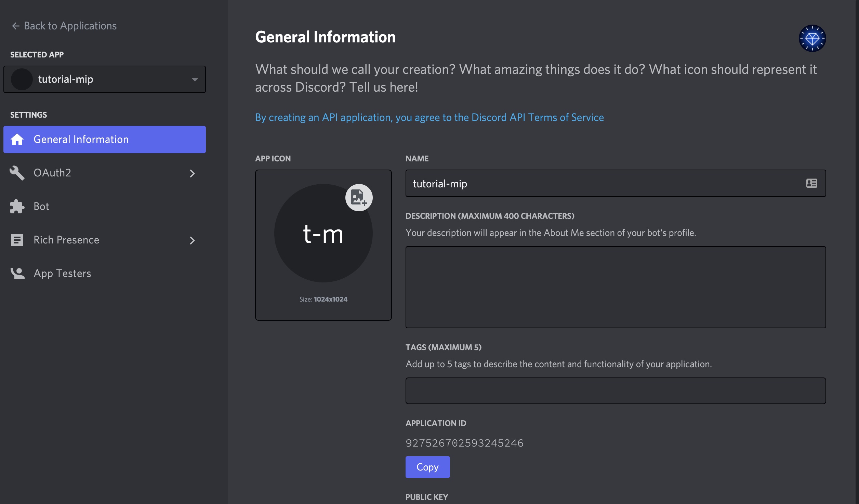
Task: Open the user profile diamond avatar
Action: [x=812, y=38]
